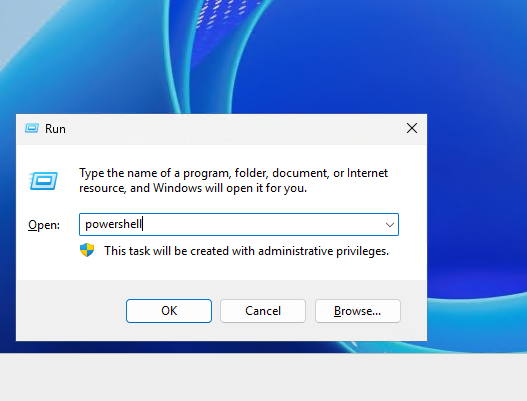Click the Run title bar icon
Screen dimensions: 527x401
[32, 128]
